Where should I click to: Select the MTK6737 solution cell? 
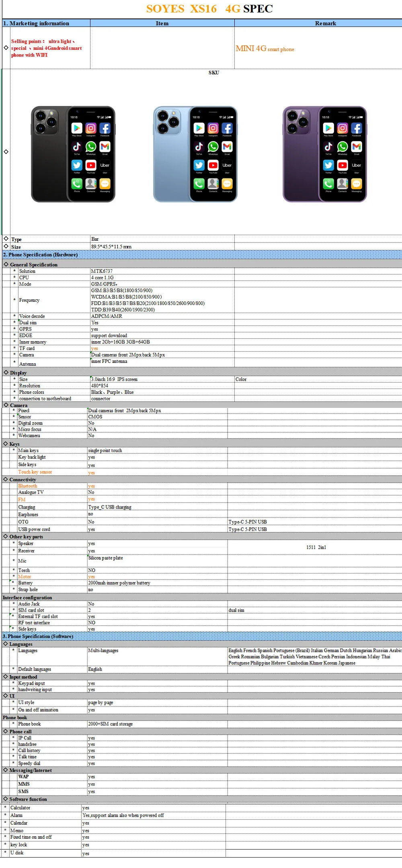[x=102, y=271]
